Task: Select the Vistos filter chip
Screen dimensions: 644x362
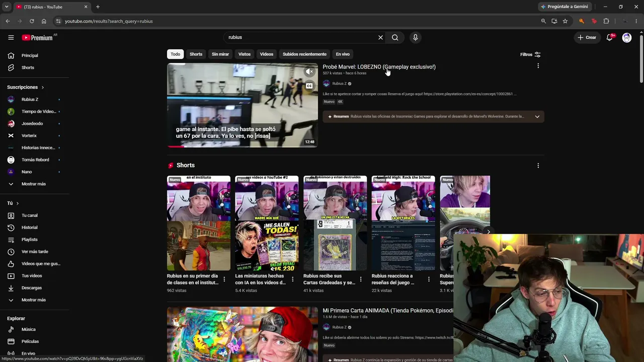Action: tap(245, 54)
